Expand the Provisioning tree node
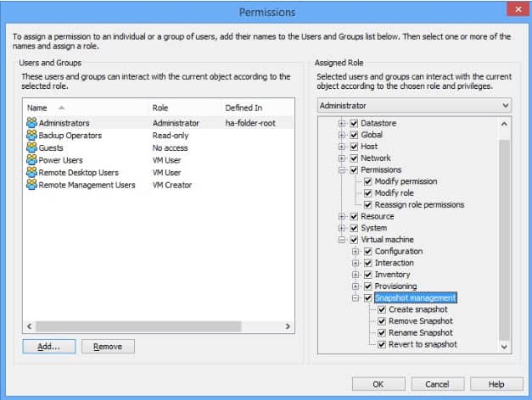532x400 pixels. pos(356,286)
